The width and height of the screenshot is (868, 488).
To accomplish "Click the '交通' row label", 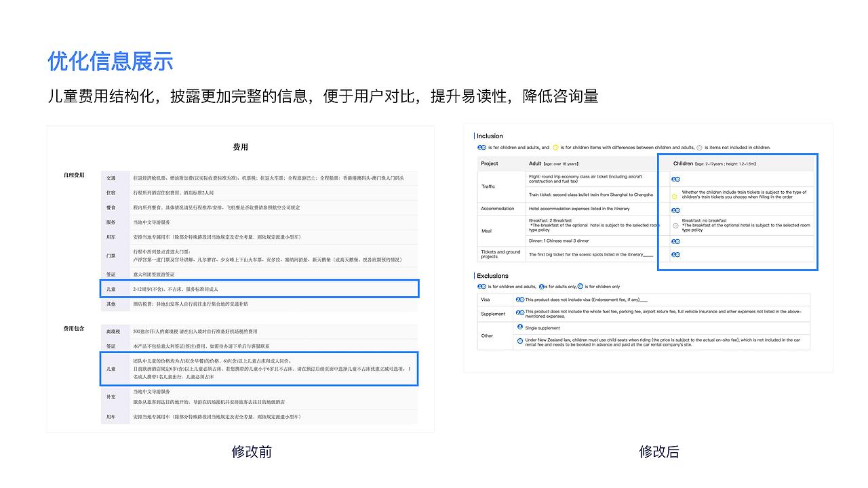I will (x=111, y=178).
